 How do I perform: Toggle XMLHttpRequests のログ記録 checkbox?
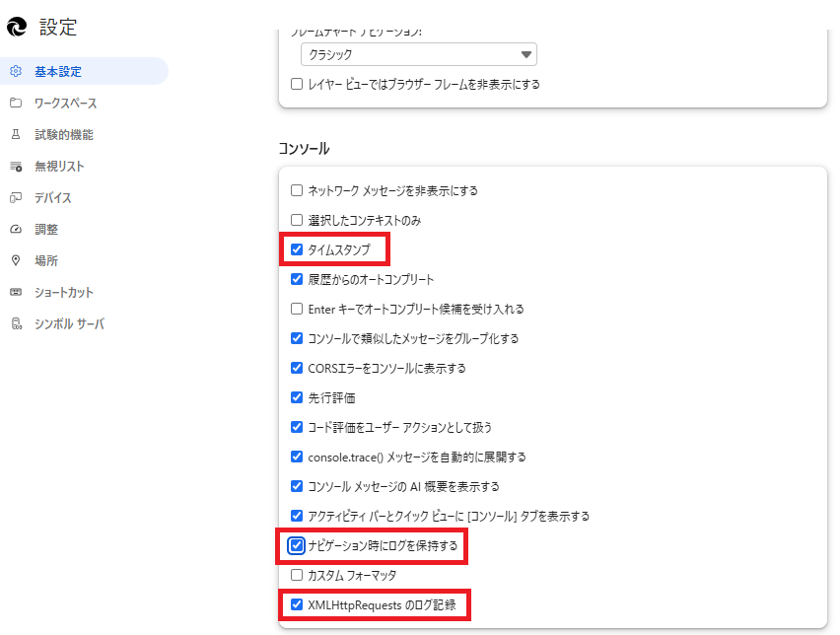pos(297,604)
